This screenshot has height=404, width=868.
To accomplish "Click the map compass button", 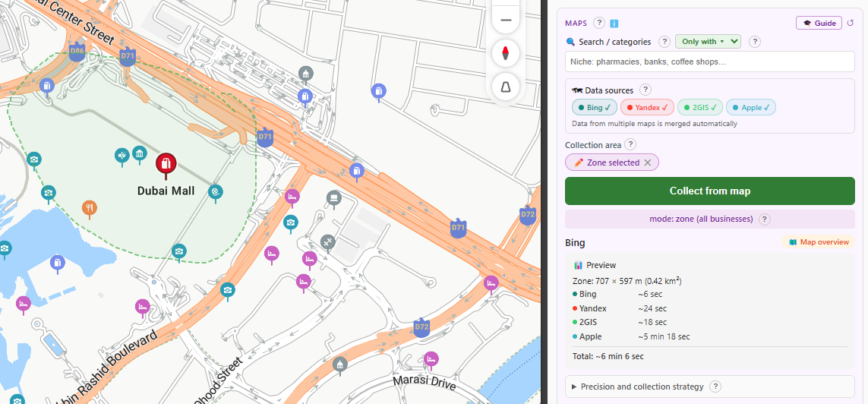I will pos(506,54).
